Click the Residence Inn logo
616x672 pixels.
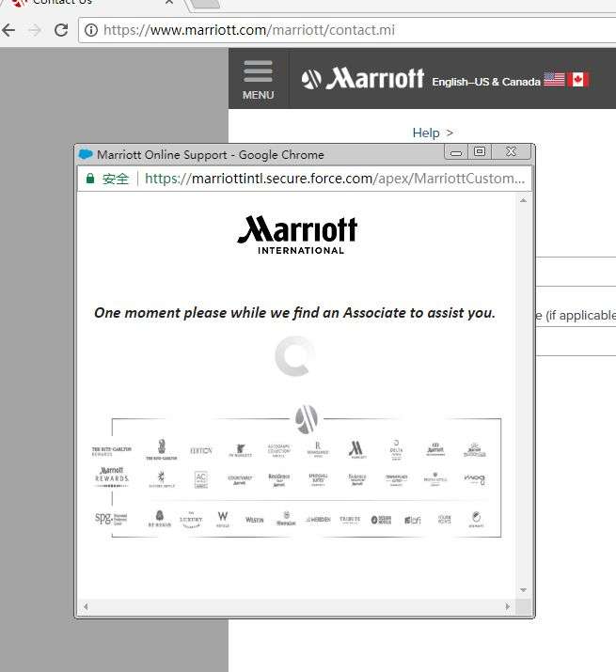pos(278,479)
